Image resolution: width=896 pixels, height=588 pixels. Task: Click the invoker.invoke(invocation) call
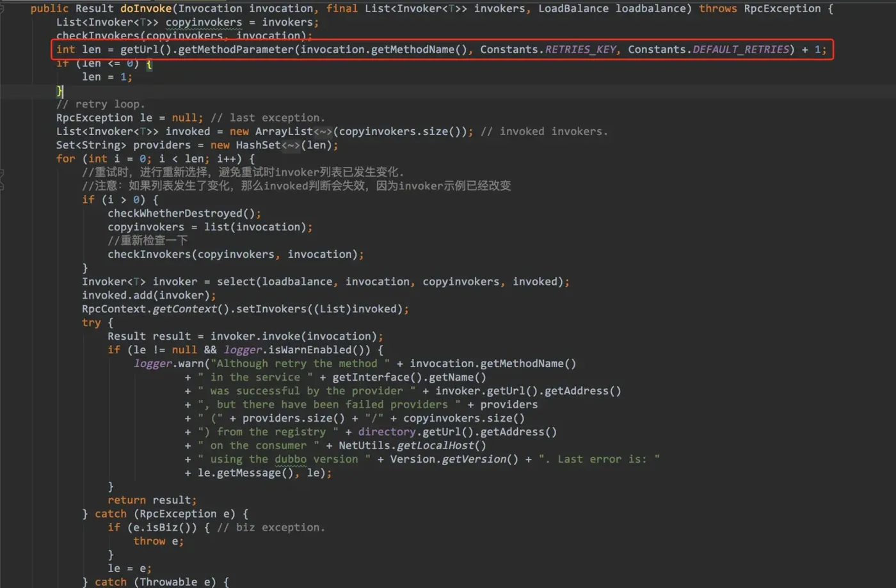[x=294, y=337]
